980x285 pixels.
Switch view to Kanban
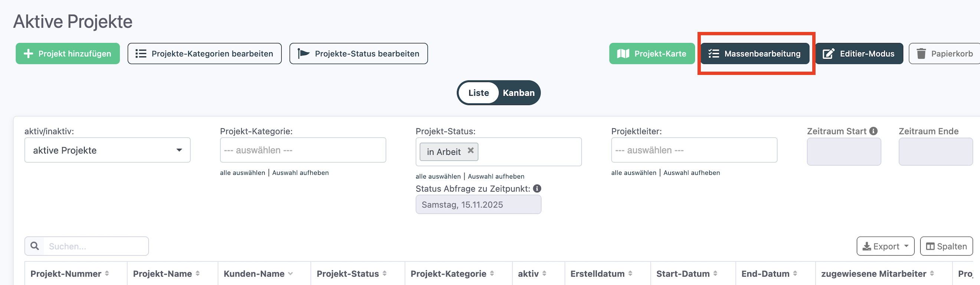518,93
